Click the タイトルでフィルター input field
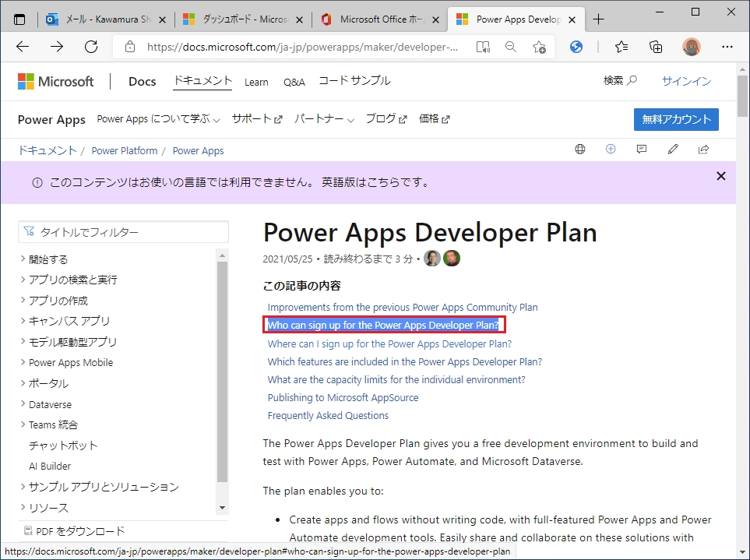 click(123, 232)
